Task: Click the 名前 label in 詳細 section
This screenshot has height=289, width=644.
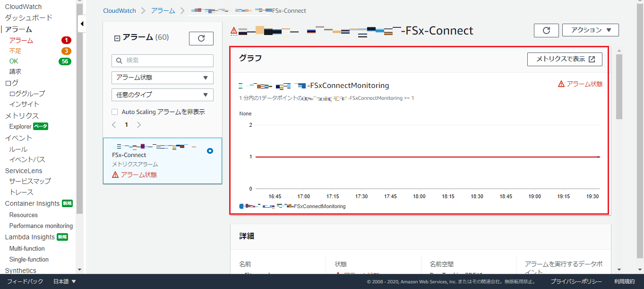Action: tap(245, 264)
